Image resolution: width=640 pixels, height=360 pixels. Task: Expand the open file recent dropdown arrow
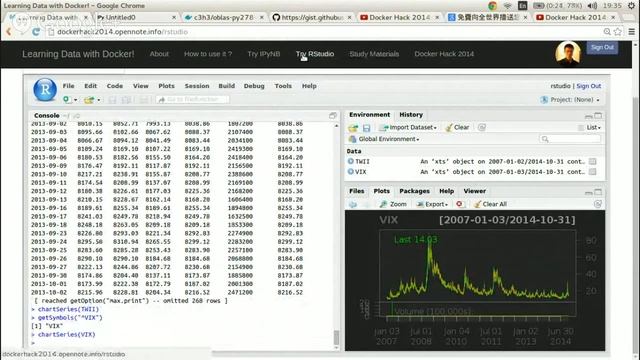[98, 100]
